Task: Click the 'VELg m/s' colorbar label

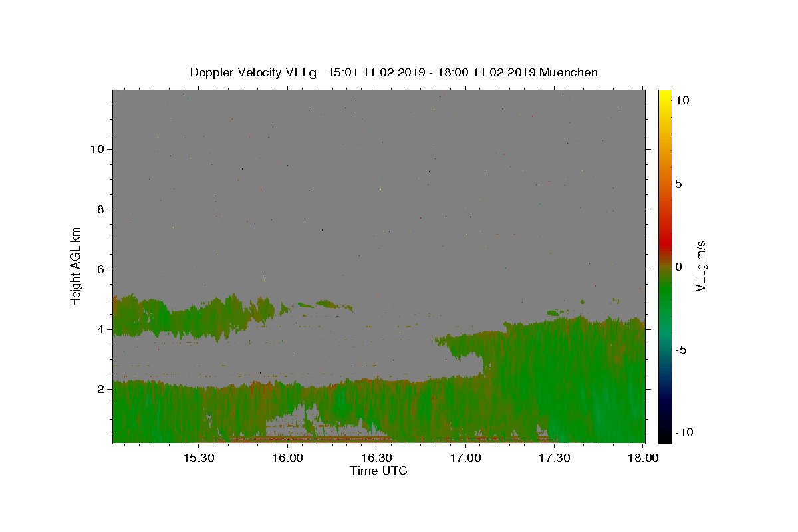Action: click(700, 266)
